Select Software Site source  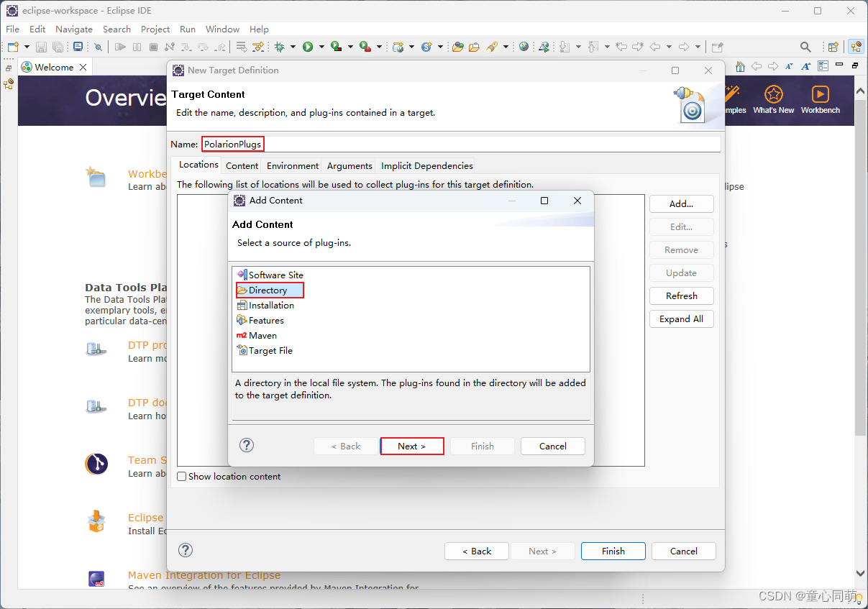coord(270,275)
